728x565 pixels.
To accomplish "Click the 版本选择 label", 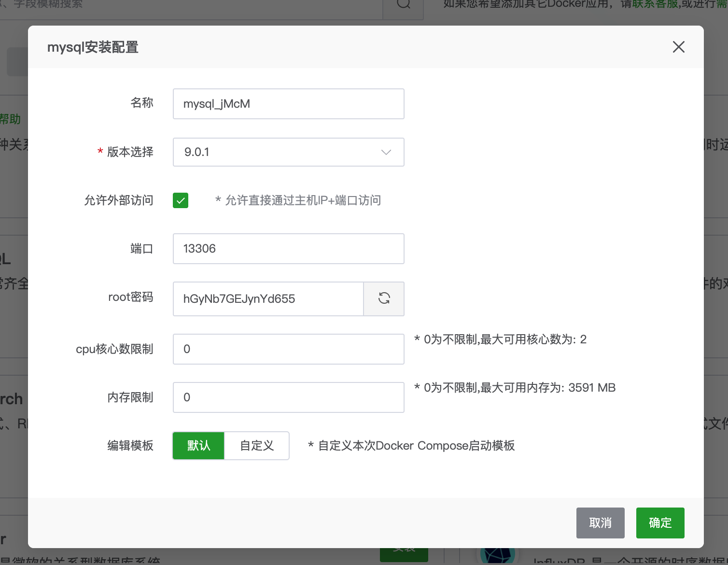I will 130,152.
